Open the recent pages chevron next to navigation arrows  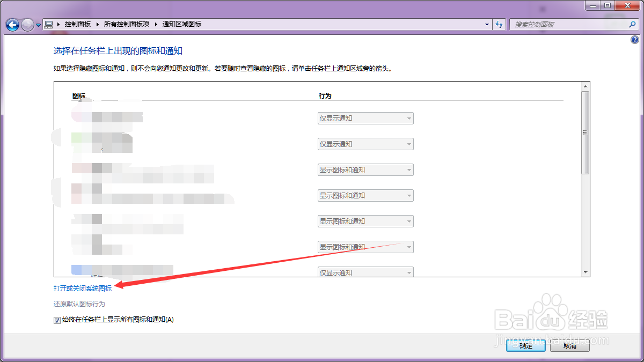pyautogui.click(x=38, y=24)
